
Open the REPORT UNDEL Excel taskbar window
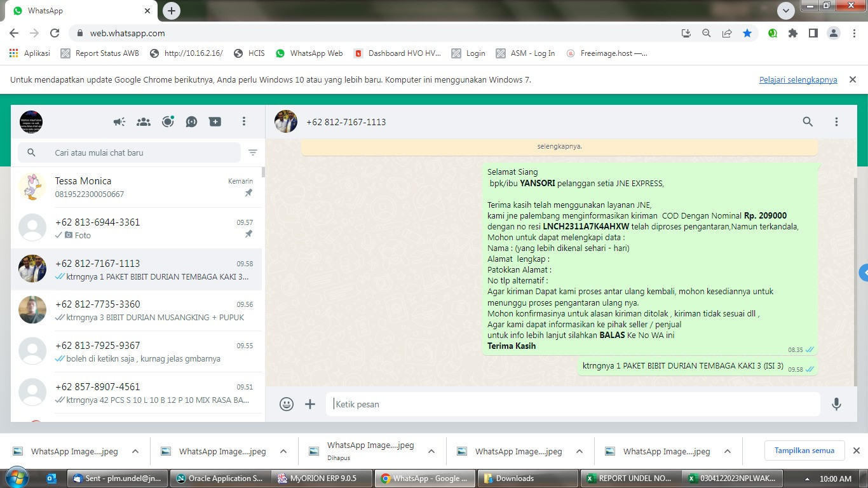(x=630, y=478)
